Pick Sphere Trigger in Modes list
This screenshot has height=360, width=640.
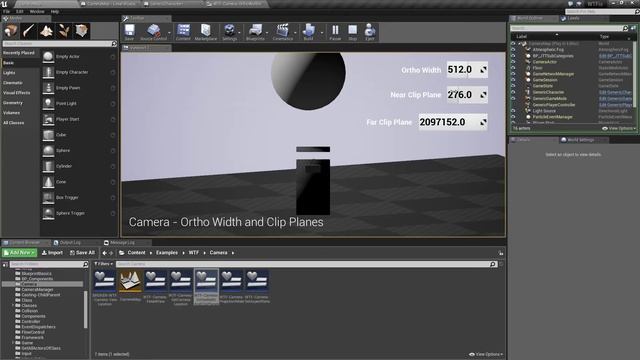click(x=79, y=213)
